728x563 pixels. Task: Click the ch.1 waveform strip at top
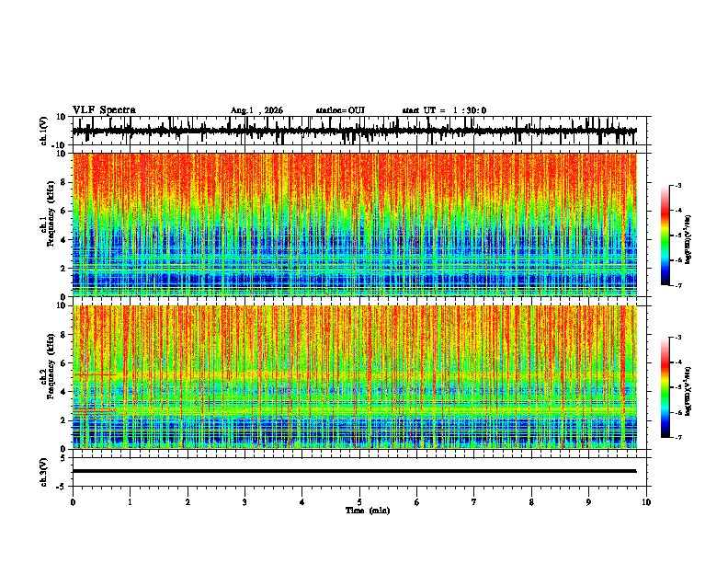[354, 131]
